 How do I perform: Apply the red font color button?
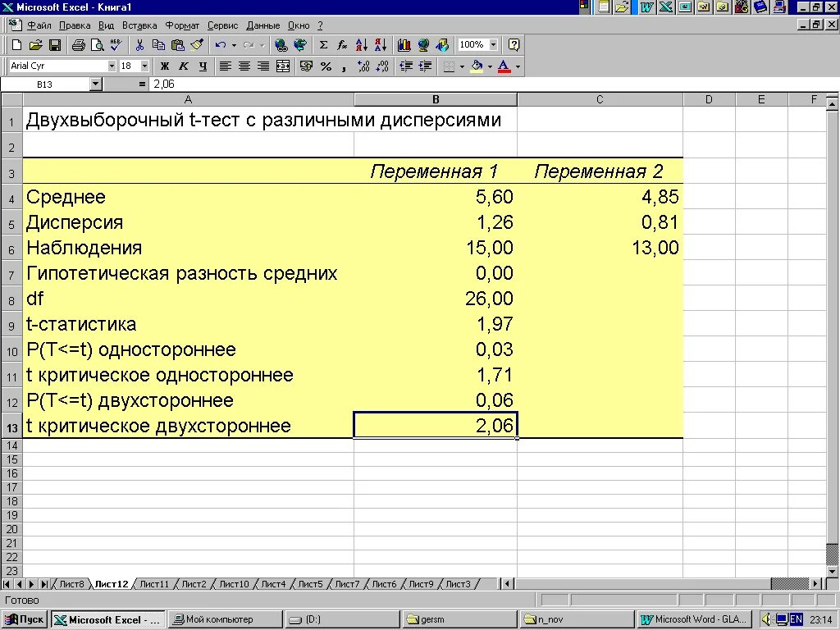pyautogui.click(x=504, y=66)
